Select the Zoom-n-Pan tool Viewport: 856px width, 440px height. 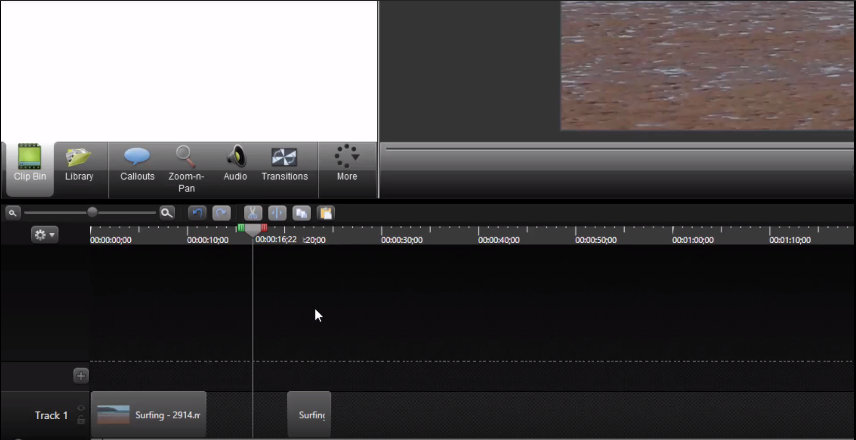pyautogui.click(x=186, y=166)
